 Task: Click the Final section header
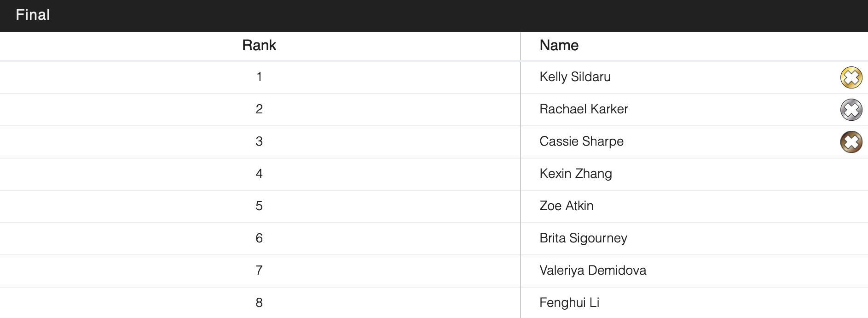click(33, 15)
